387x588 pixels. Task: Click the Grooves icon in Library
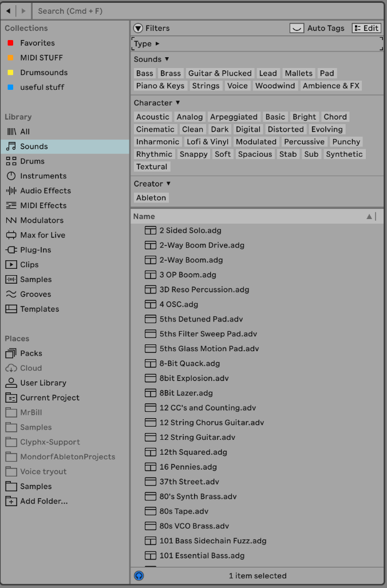[11, 294]
